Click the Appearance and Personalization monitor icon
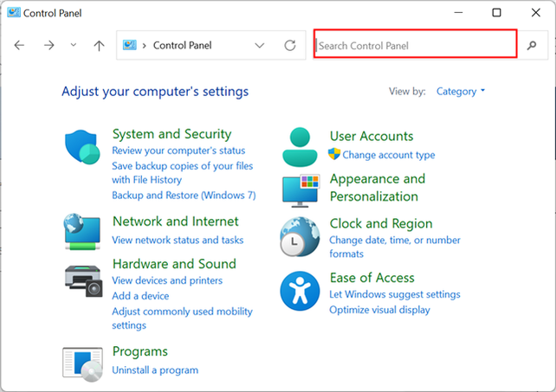This screenshot has height=392, width=556. click(301, 190)
